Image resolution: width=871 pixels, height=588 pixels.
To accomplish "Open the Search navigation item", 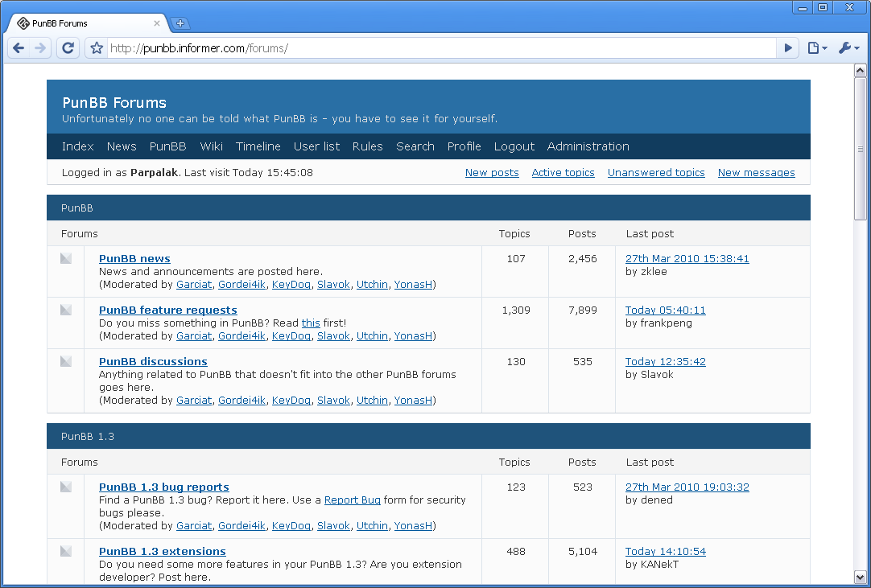I will click(415, 146).
